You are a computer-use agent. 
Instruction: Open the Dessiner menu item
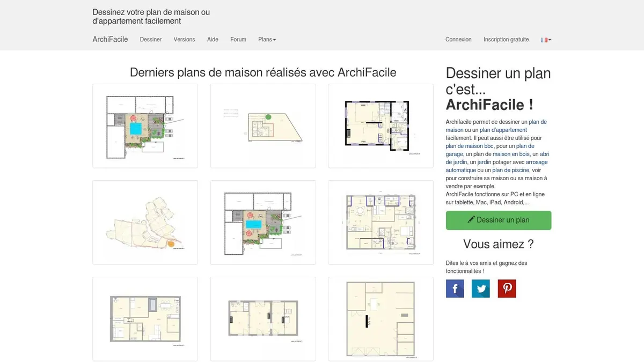click(x=151, y=40)
